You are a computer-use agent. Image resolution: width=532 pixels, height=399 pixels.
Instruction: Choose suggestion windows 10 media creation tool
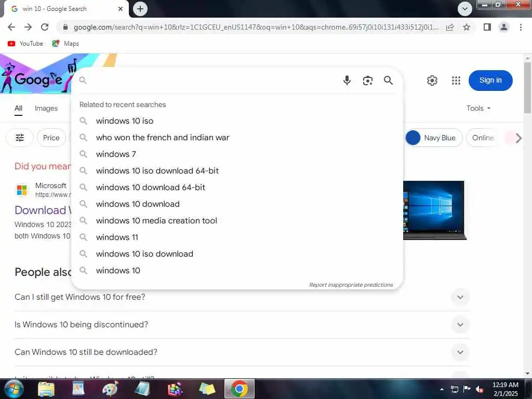tap(237, 220)
